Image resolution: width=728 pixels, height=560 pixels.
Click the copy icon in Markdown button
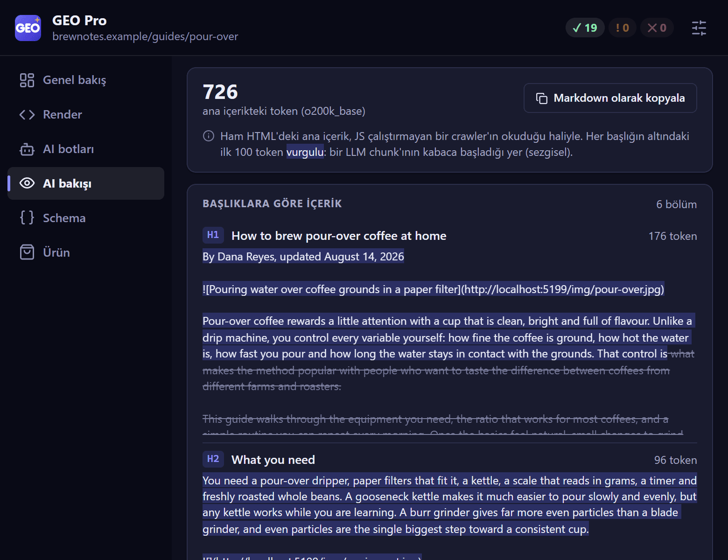(x=541, y=98)
